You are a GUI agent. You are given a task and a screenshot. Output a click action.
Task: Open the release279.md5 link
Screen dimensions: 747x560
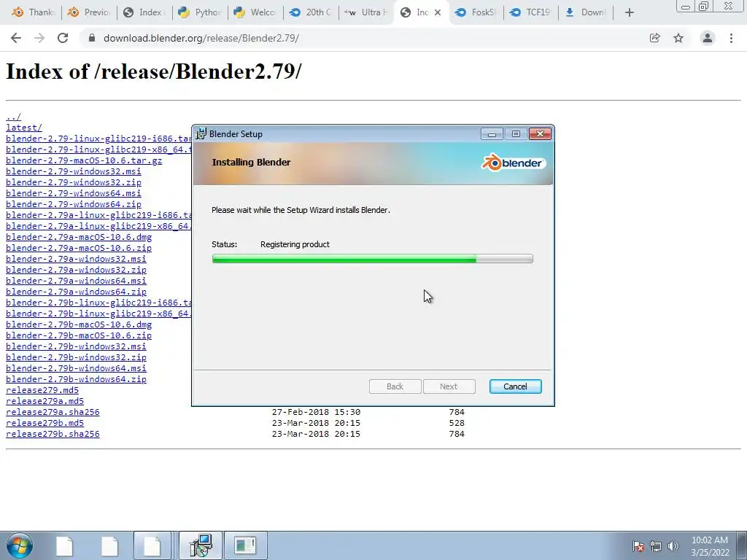(42, 391)
